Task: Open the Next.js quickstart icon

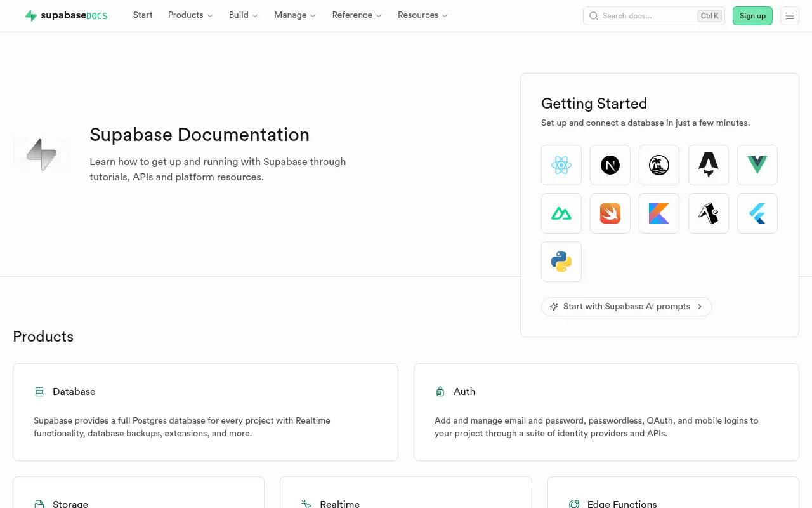Action: point(610,165)
